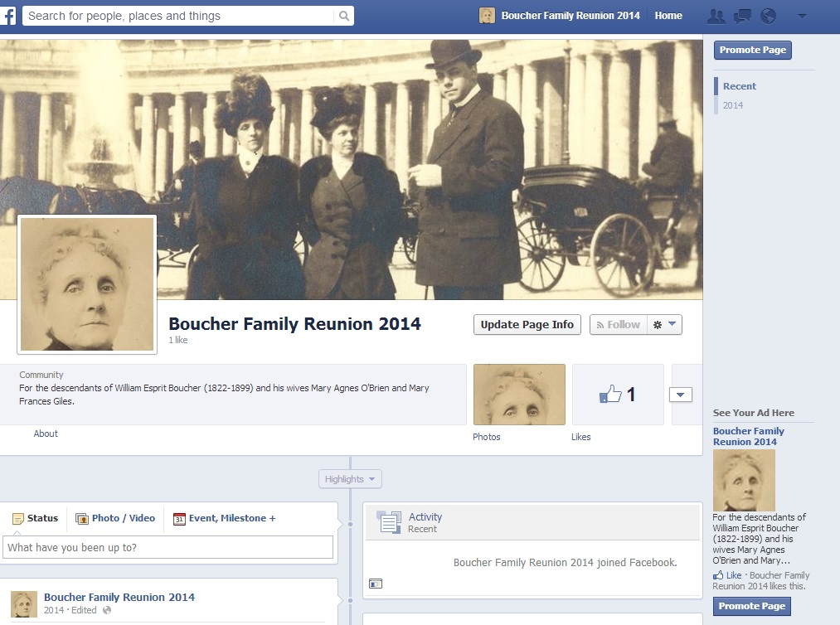The image size is (840, 625).
Task: Open the post author Boucher Family Reunion 2014 link
Action: (x=119, y=597)
